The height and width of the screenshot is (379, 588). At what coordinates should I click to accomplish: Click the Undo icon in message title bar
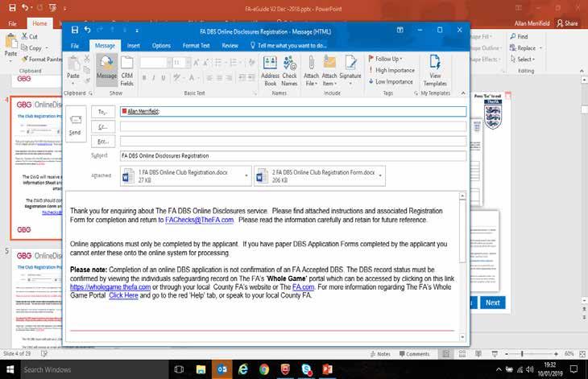coord(88,30)
